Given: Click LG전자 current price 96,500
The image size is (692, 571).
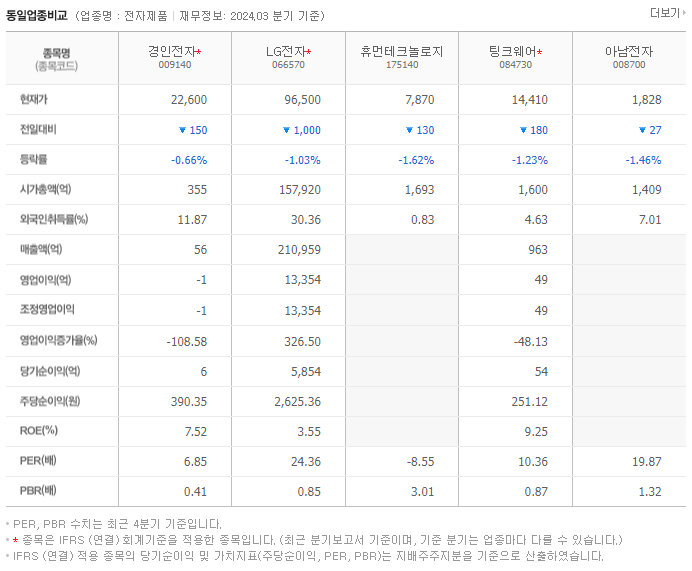Looking at the screenshot, I should pyautogui.click(x=302, y=100).
